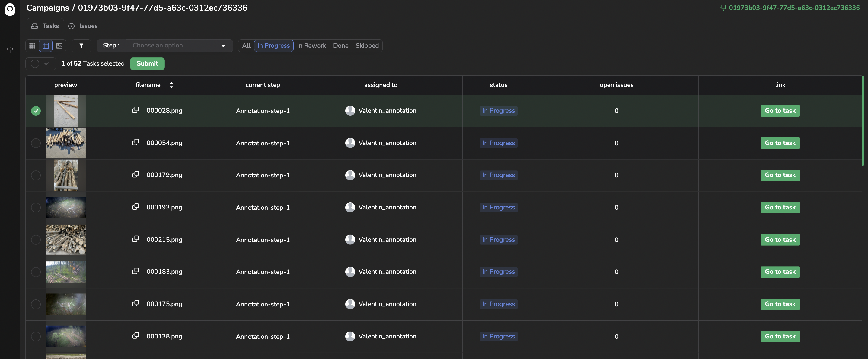Screen dimensions: 868x359
Task: Filter tasks by Done
Action: tap(341, 46)
